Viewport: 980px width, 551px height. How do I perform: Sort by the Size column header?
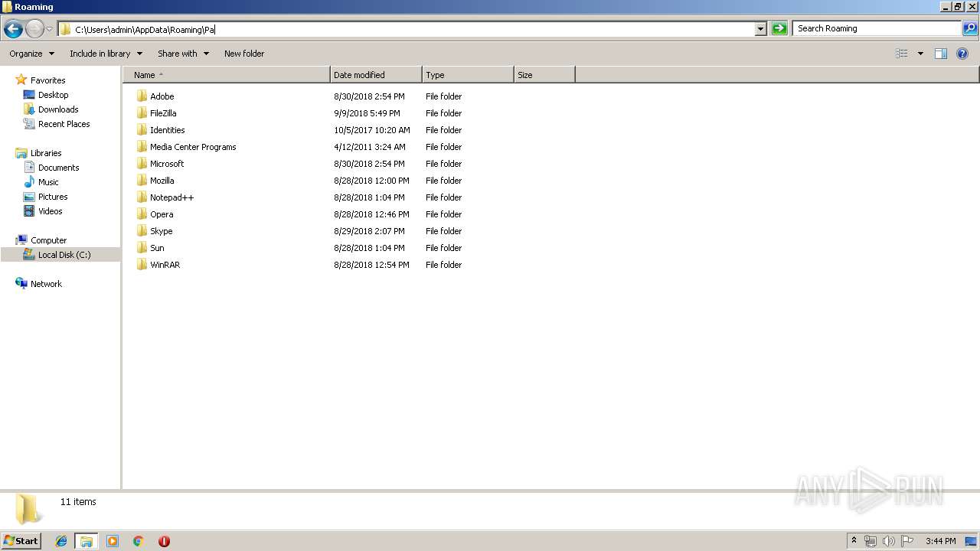point(544,75)
